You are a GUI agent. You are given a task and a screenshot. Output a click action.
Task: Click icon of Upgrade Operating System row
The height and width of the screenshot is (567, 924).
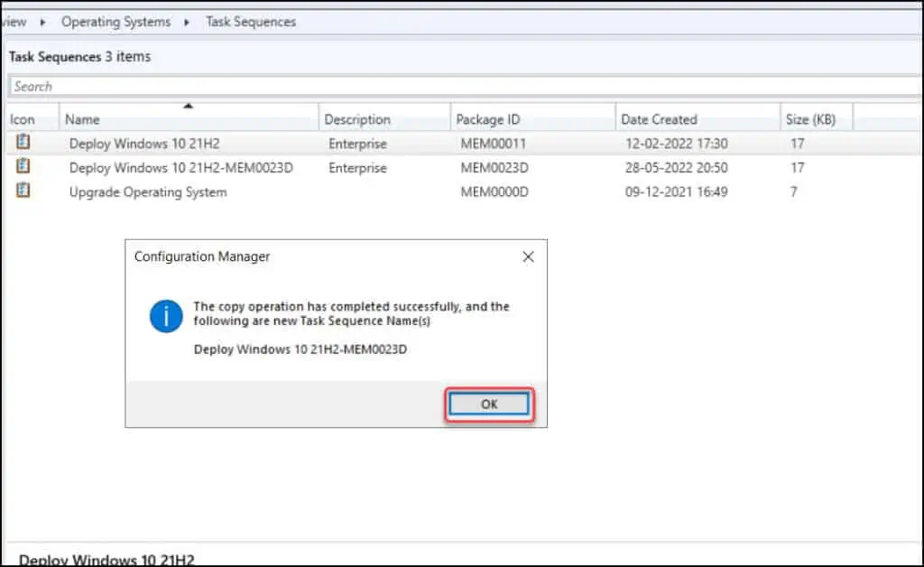[23, 191]
